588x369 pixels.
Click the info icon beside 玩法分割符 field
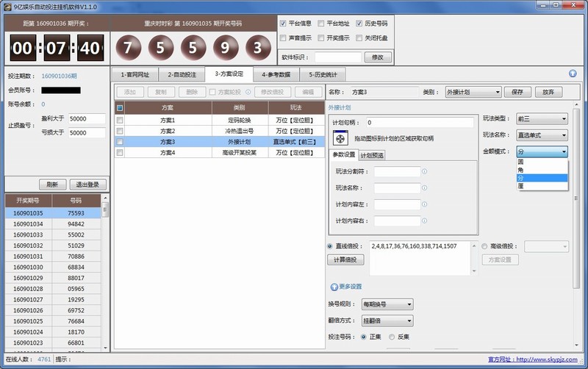point(424,171)
